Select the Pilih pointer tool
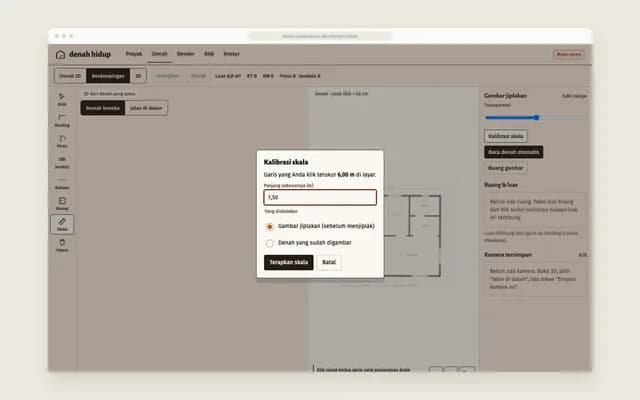The image size is (640, 400). point(62,100)
